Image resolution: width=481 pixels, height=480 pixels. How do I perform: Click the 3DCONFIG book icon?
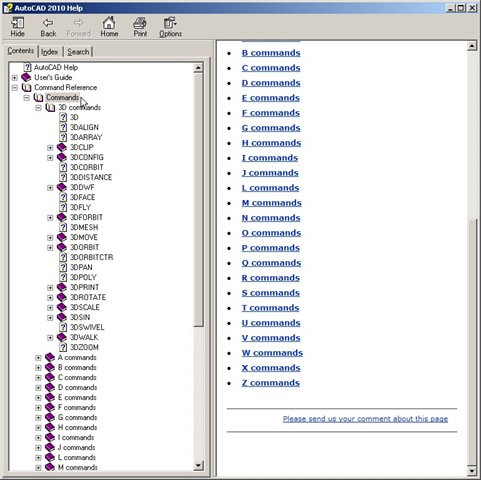pos(62,157)
